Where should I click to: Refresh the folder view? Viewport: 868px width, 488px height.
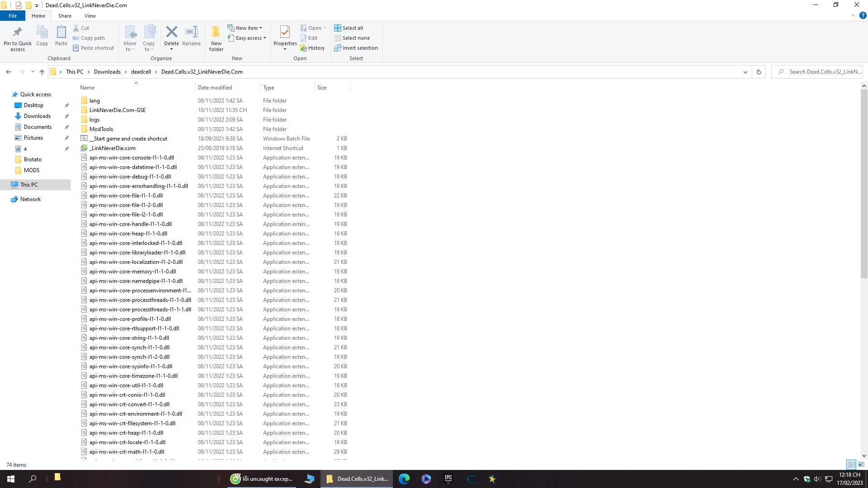(x=759, y=72)
